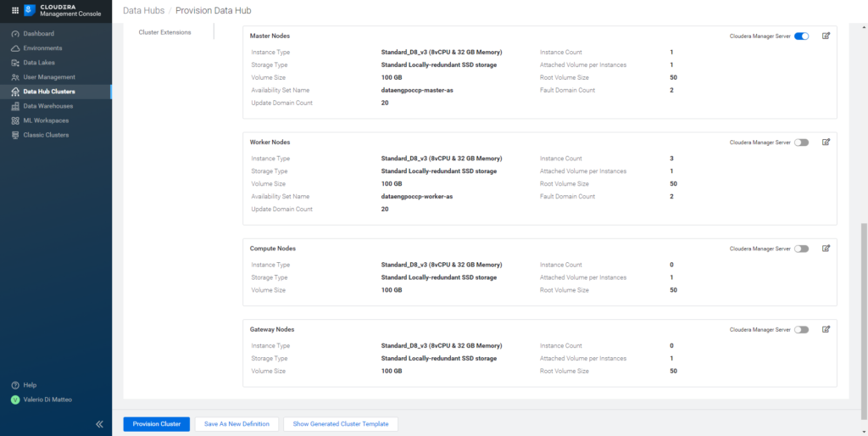Image resolution: width=868 pixels, height=436 pixels.
Task: Click the ML Workspaces icon
Action: tap(15, 120)
